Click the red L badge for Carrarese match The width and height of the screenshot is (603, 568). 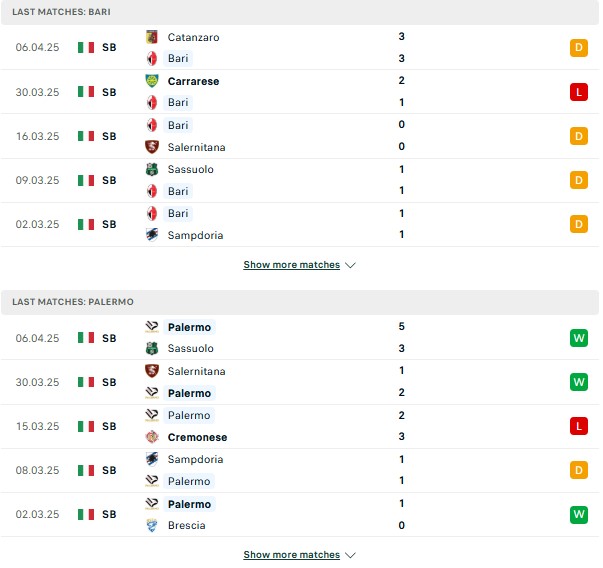coord(579,92)
